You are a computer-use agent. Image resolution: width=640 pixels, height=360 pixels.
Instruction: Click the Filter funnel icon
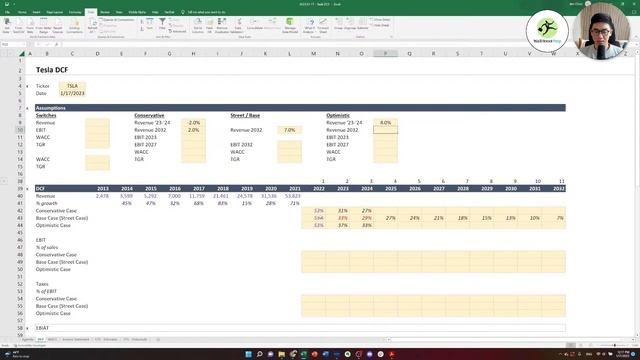coord(162,23)
